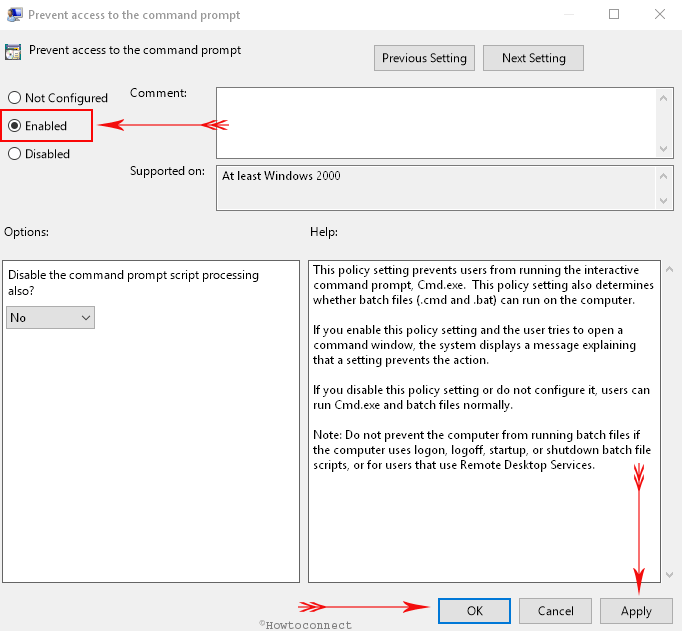Click the policy icon in title bar
This screenshot has width=682, height=631.
14,14
